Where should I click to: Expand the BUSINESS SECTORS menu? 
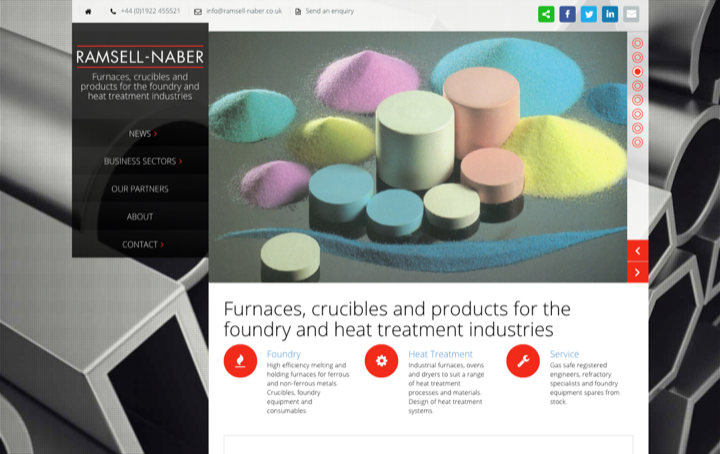(x=140, y=161)
